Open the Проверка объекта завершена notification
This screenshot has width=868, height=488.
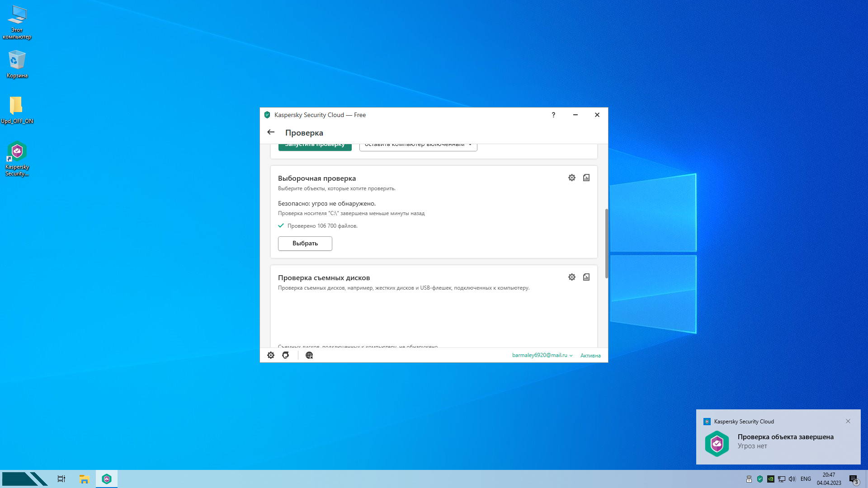pyautogui.click(x=785, y=441)
